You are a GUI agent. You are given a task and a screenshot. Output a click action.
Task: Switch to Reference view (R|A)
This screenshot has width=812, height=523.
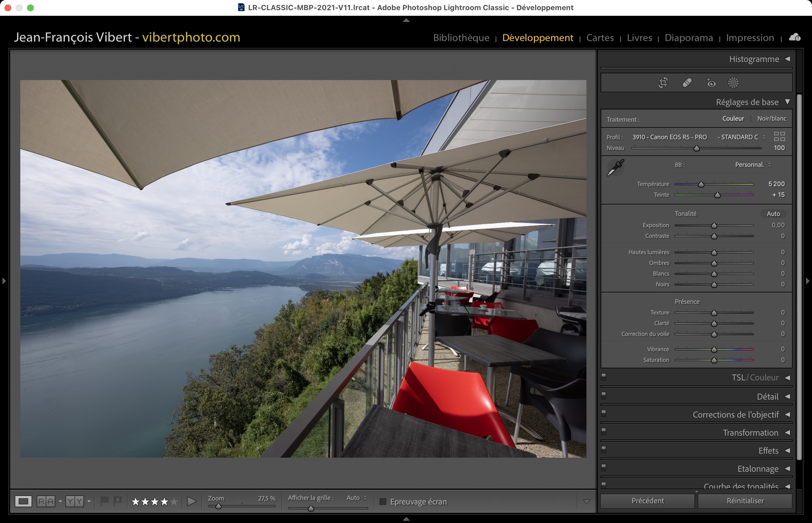45,501
